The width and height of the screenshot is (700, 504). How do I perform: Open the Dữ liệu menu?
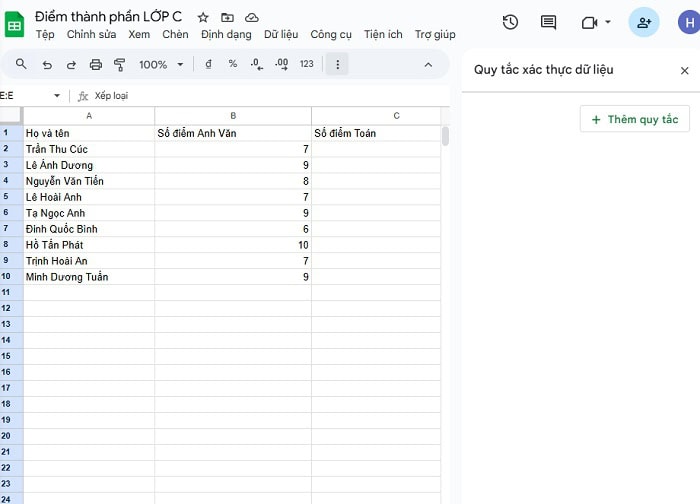coord(281,35)
